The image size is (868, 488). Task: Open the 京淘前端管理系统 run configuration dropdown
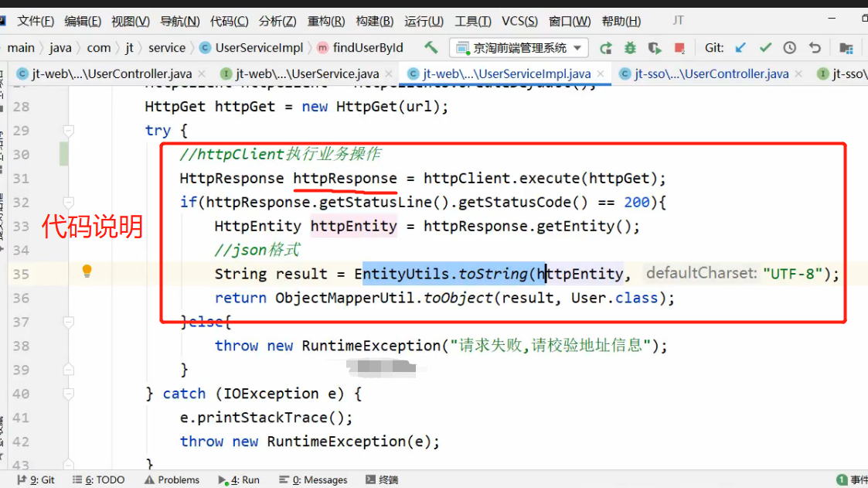pos(519,48)
